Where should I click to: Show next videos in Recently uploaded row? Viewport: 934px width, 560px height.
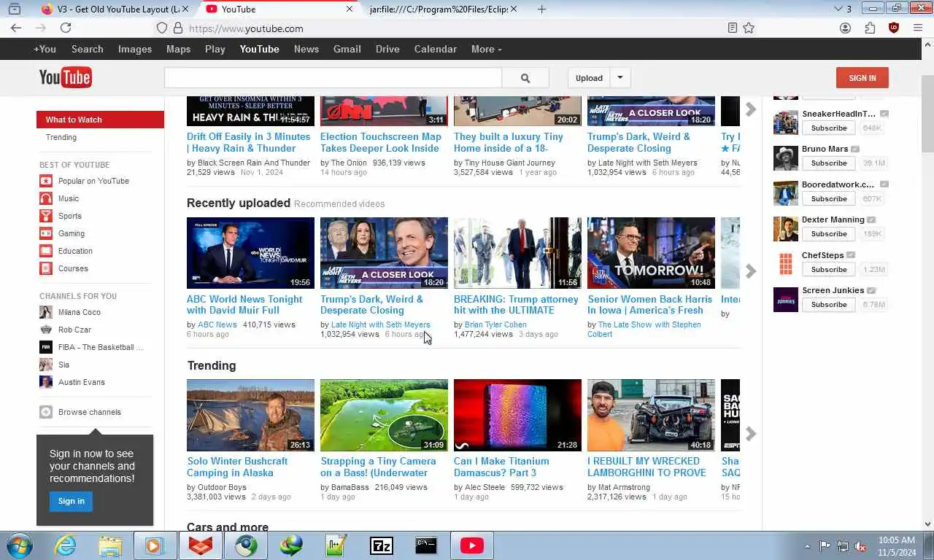pyautogui.click(x=751, y=271)
